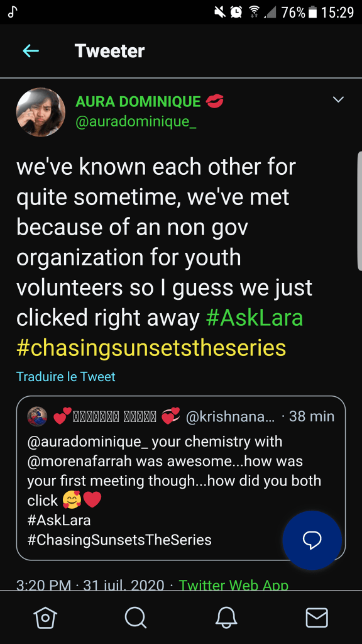Click the AURA DOMINIQUE display name
Screen dimensions: 362x644
tap(138, 101)
